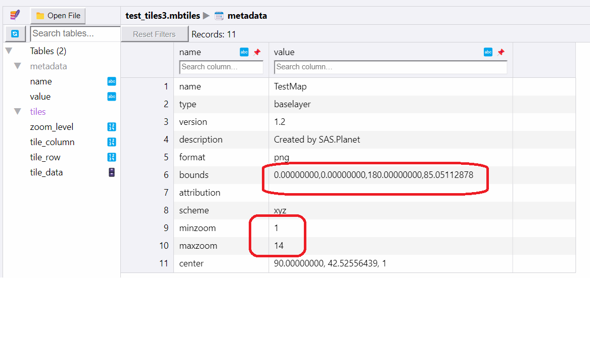The height and width of the screenshot is (364, 590).
Task: Click pin icon in name column header
Action: (257, 52)
